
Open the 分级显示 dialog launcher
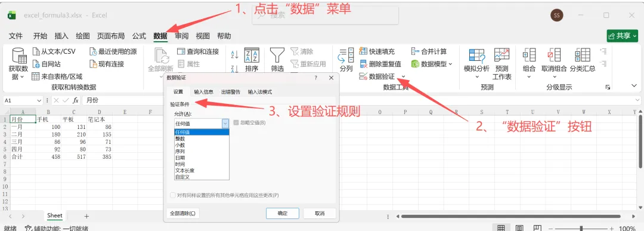pos(608,87)
